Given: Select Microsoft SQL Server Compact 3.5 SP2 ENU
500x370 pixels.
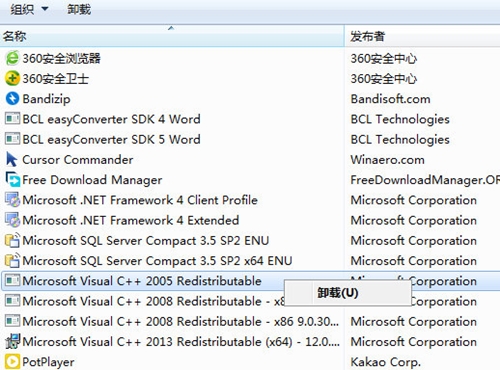Looking at the screenshot, I should pyautogui.click(x=146, y=241).
